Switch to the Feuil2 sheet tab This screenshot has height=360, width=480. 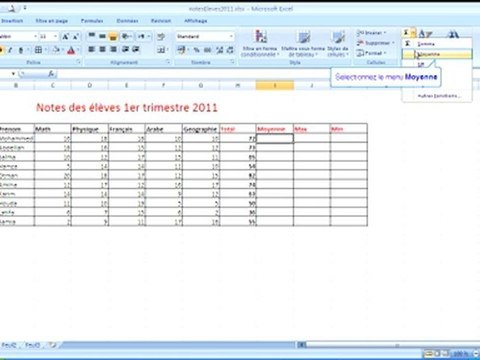[x=9, y=345]
